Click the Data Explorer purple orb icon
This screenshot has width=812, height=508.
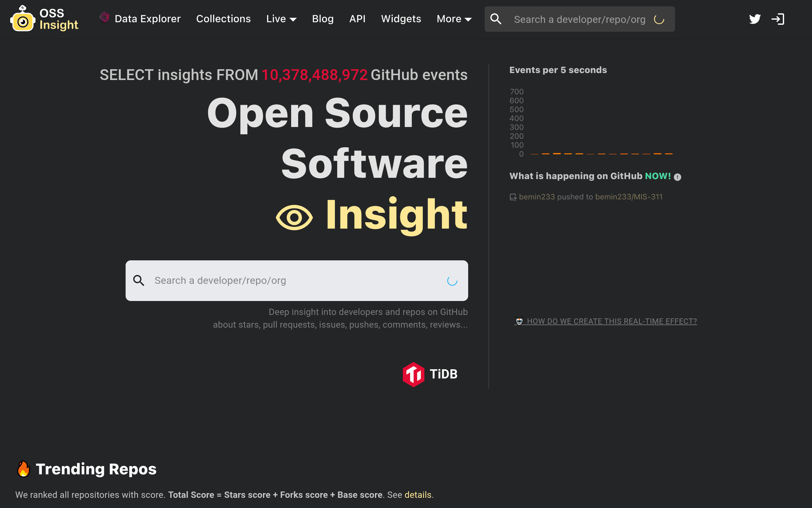(x=104, y=17)
